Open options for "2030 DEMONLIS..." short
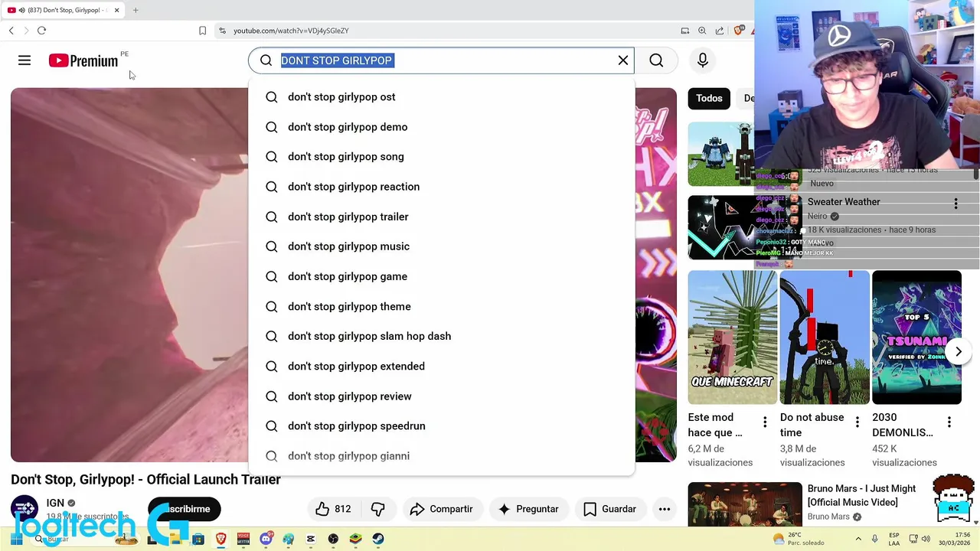This screenshot has width=980, height=551. coord(949,422)
